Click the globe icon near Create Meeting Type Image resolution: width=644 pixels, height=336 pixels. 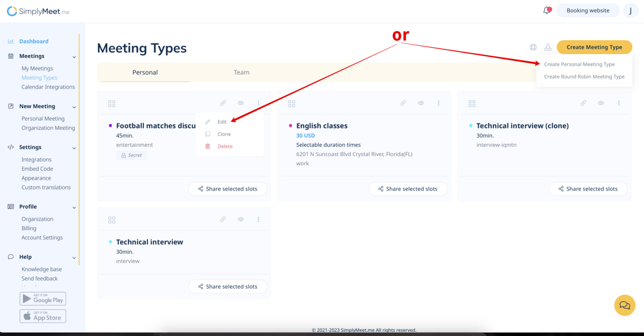click(x=533, y=47)
